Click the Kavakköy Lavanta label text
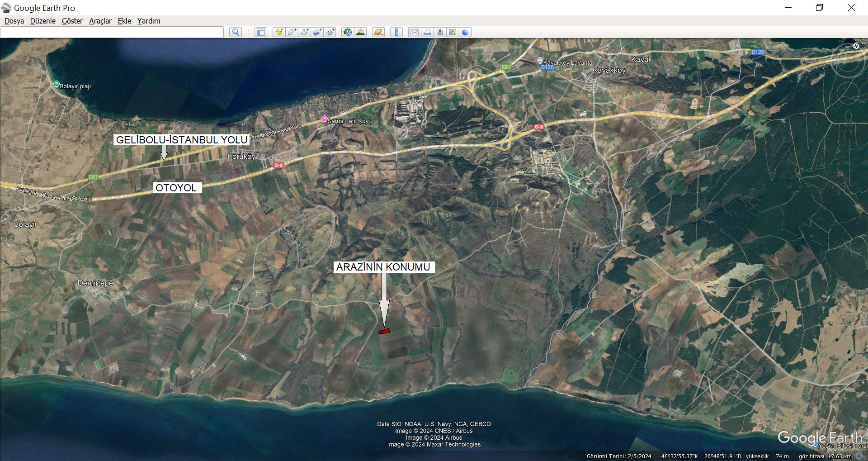This screenshot has height=461, width=868. [568, 63]
